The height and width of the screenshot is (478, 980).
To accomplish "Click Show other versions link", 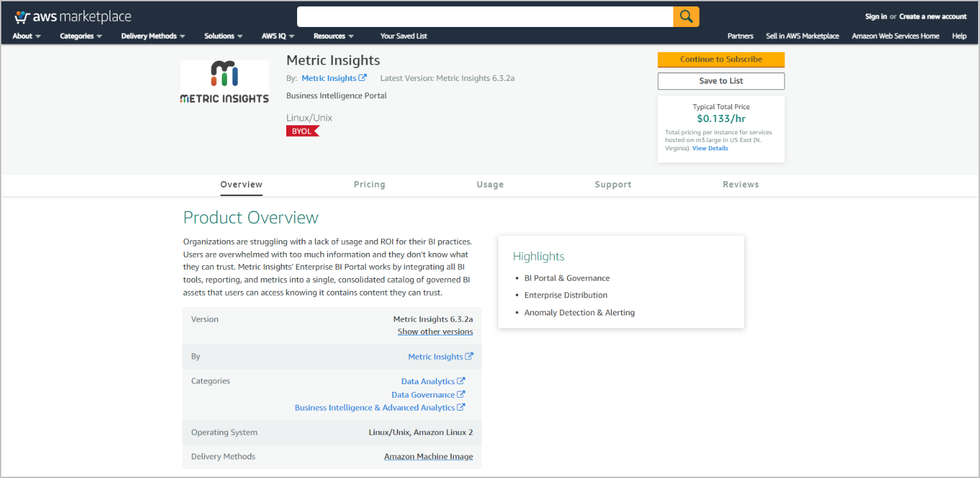I will click(435, 332).
